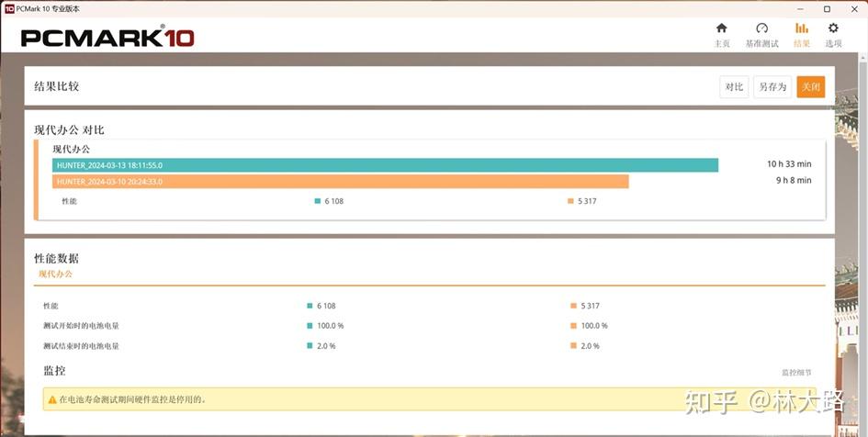Click the 测试开始时的电池电量 row label
The width and height of the screenshot is (868, 437).
coord(82,326)
